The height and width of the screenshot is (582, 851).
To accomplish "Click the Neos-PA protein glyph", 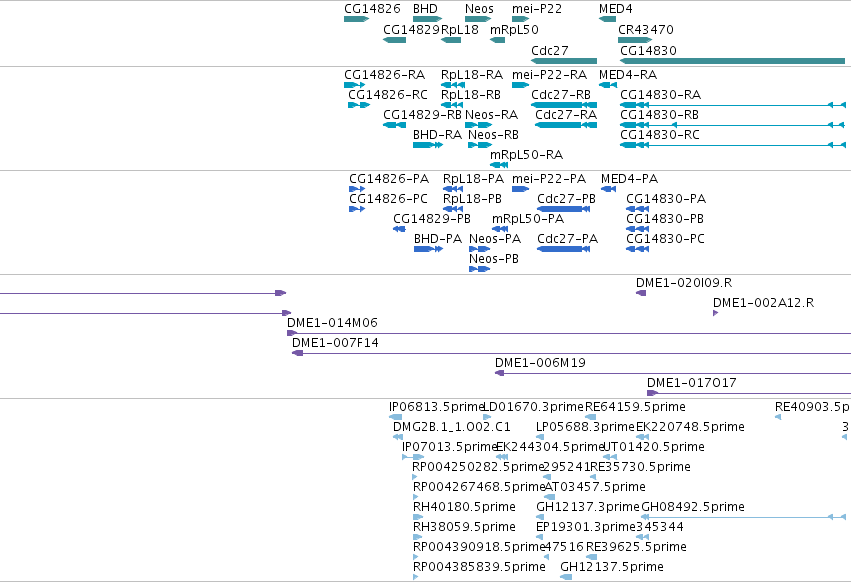I will 479,249.
